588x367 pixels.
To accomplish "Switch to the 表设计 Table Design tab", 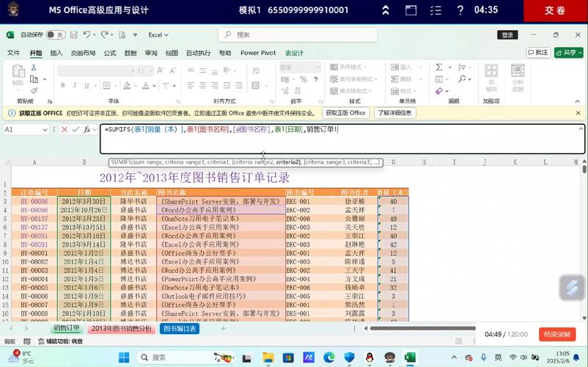I will (295, 53).
